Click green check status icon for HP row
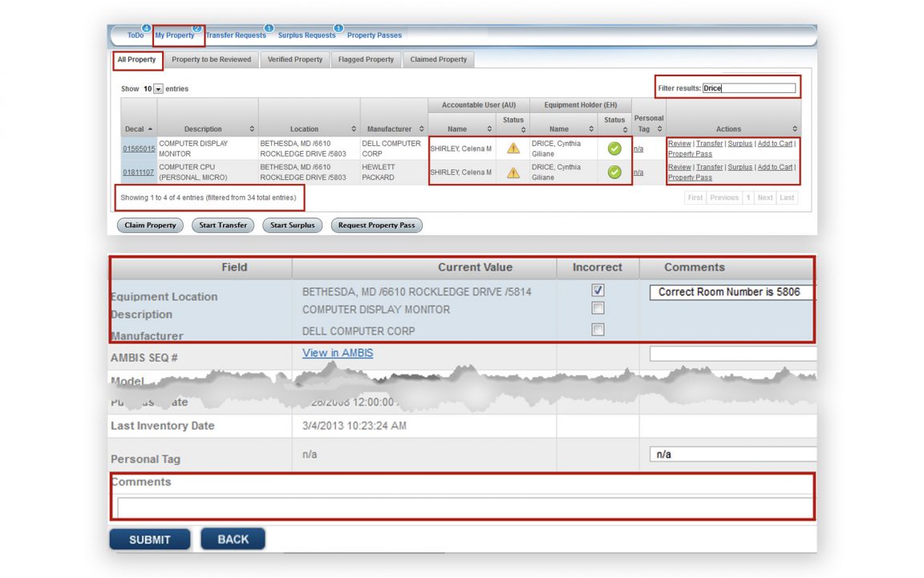Screen dimensions: 924x578 click(614, 172)
